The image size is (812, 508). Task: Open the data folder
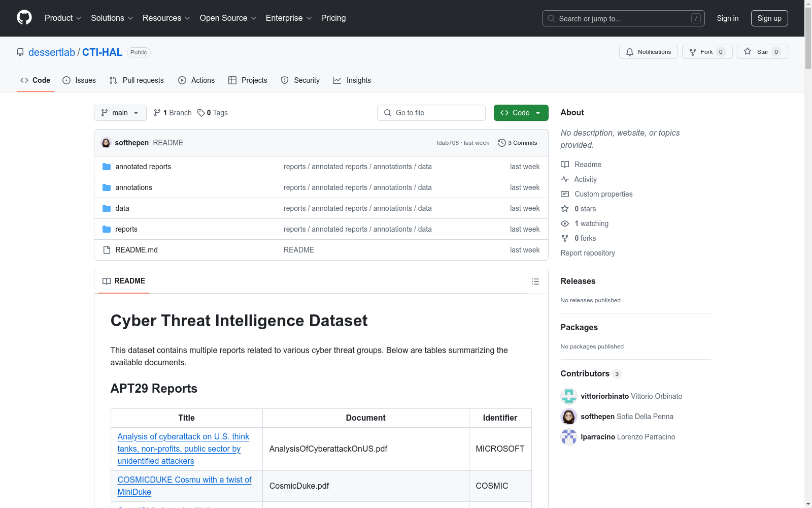click(122, 208)
